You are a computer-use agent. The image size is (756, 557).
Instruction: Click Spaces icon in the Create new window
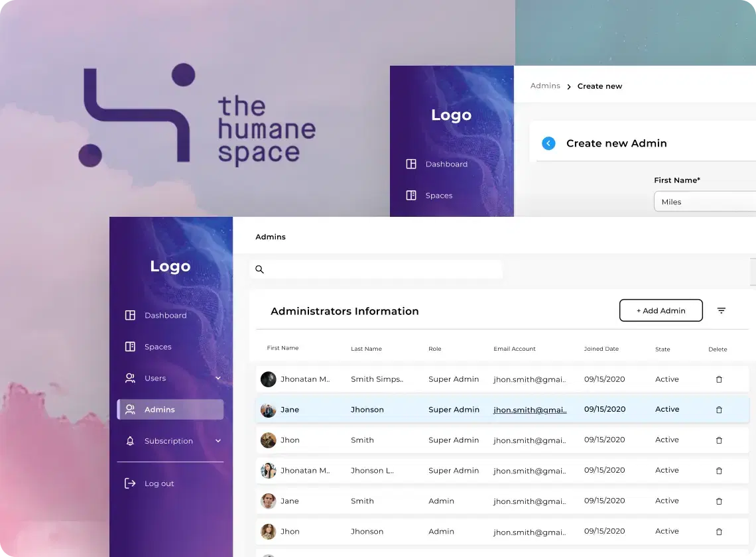click(410, 196)
